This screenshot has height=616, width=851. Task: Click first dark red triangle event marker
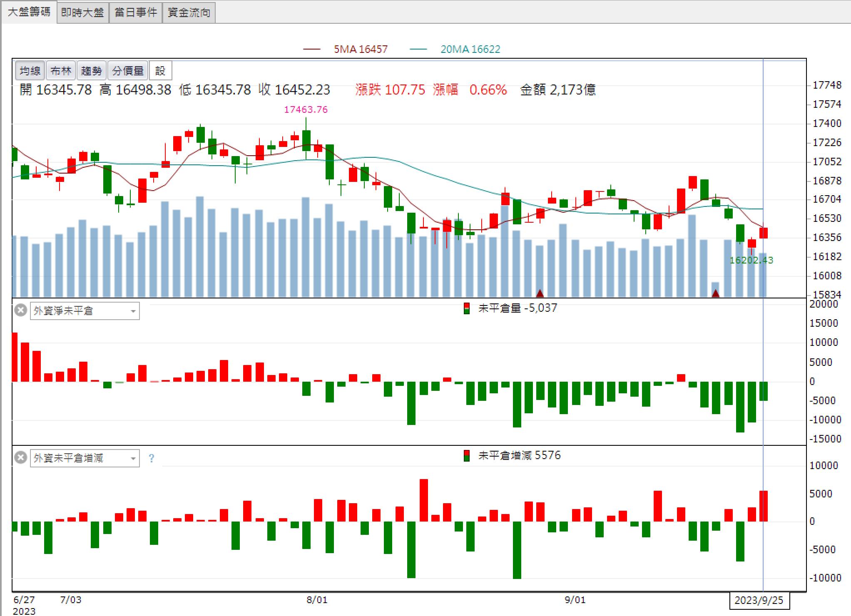click(540, 293)
